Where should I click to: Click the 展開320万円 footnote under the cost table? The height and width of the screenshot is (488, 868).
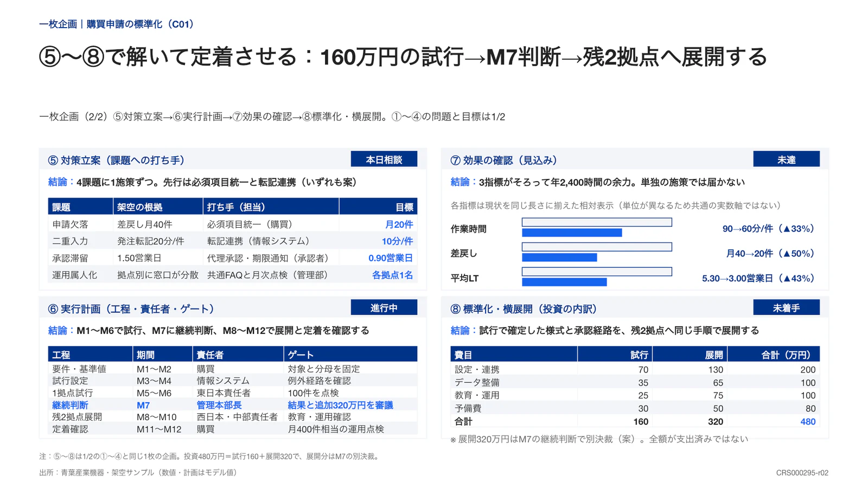pos(599,439)
